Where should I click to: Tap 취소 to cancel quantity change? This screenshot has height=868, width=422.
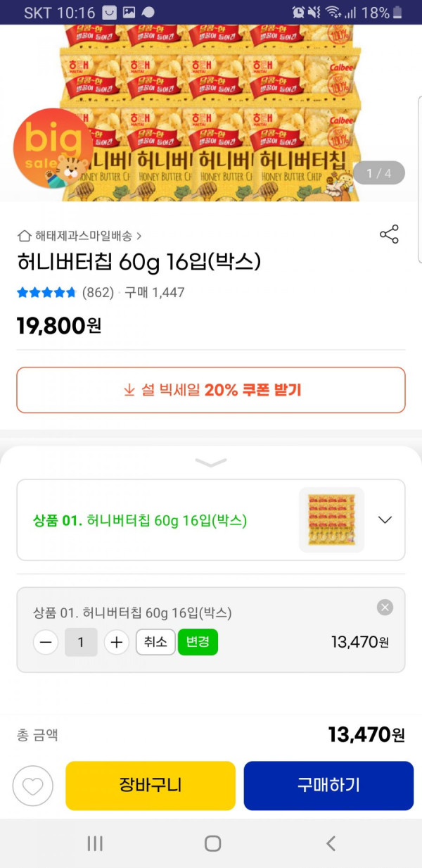pyautogui.click(x=155, y=642)
